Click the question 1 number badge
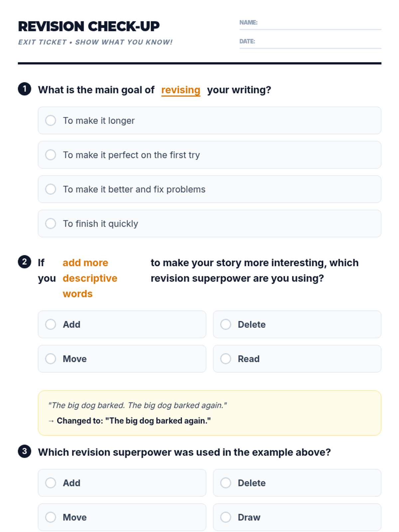399x532 pixels. (25, 89)
